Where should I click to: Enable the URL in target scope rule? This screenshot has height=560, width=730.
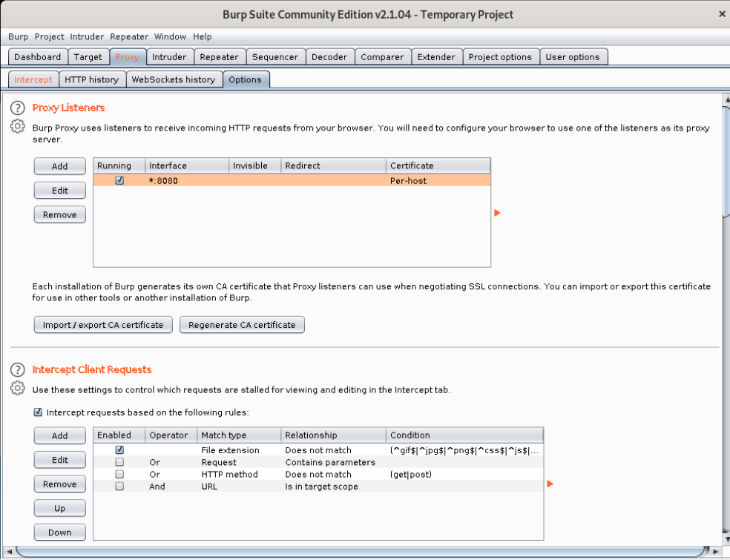119,487
